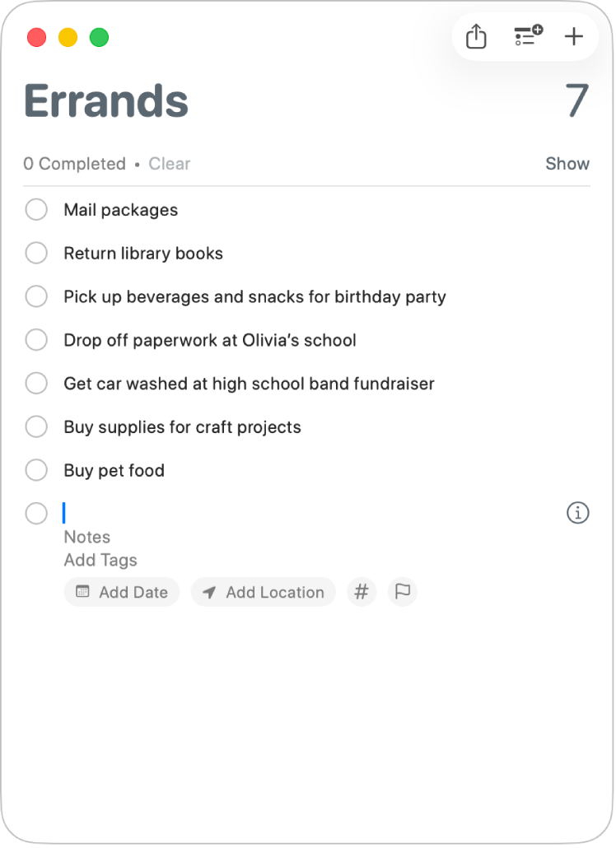
Task: Create a new reminder with the plus icon
Action: 574,36
